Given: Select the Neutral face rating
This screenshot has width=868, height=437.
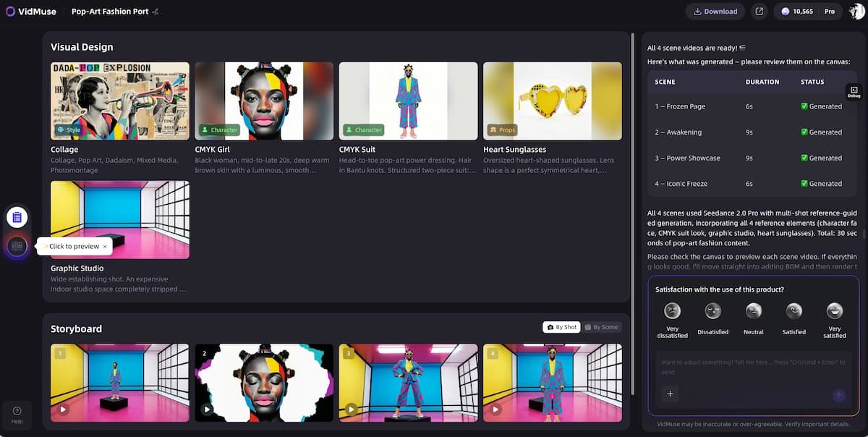Looking at the screenshot, I should point(754,311).
